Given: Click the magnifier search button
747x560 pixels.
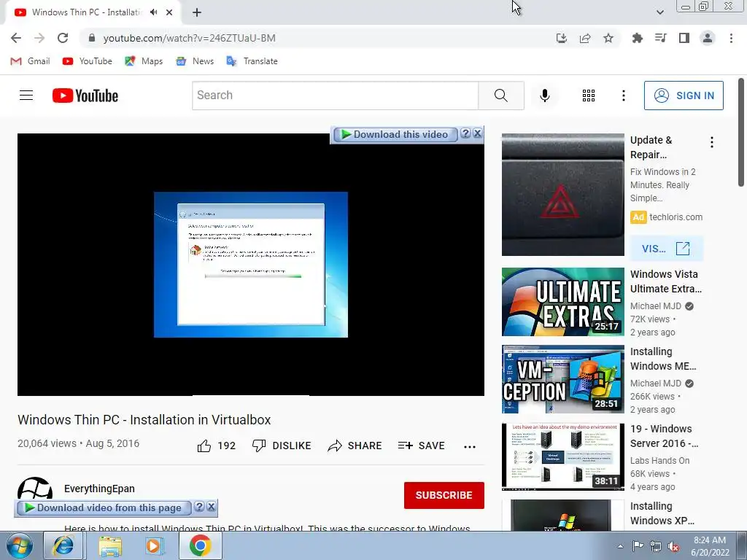Looking at the screenshot, I should [x=501, y=96].
